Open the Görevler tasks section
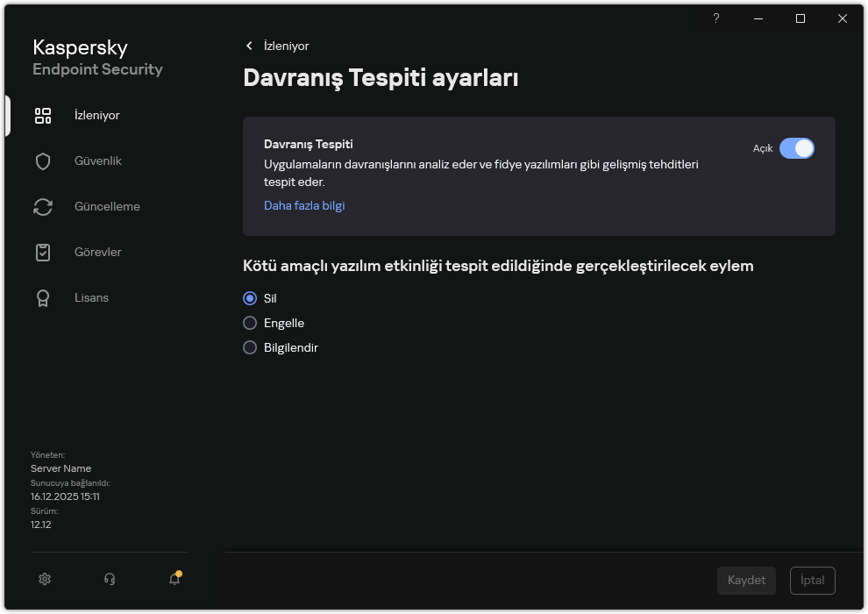This screenshot has height=614, width=868. (99, 252)
